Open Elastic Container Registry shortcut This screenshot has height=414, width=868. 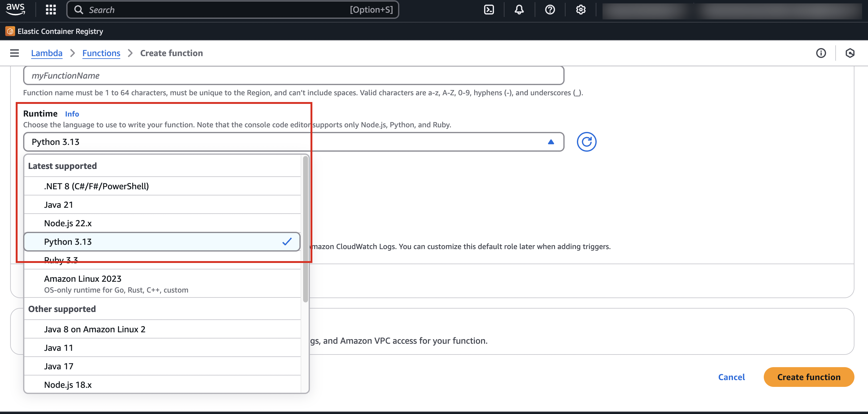coord(55,31)
